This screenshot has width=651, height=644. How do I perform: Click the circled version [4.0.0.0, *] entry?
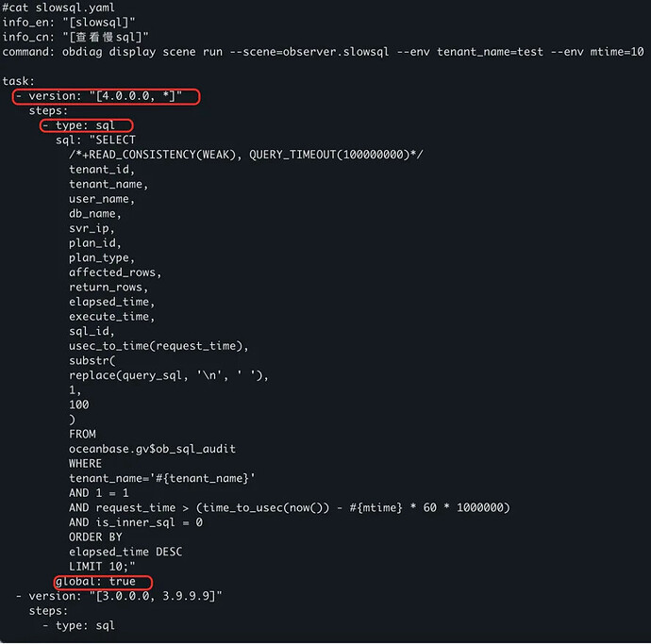click(106, 96)
